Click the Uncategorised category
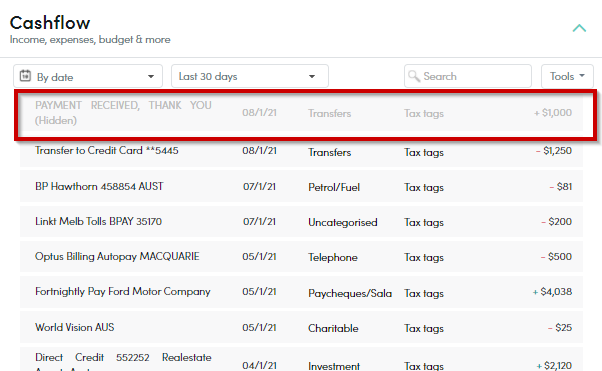Screen dimensions: 602x371 pyautogui.click(x=342, y=222)
